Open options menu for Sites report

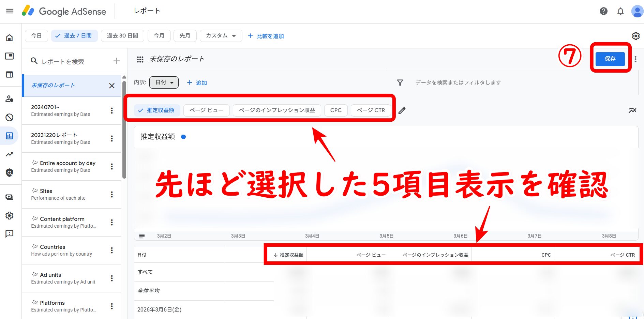coord(111,194)
